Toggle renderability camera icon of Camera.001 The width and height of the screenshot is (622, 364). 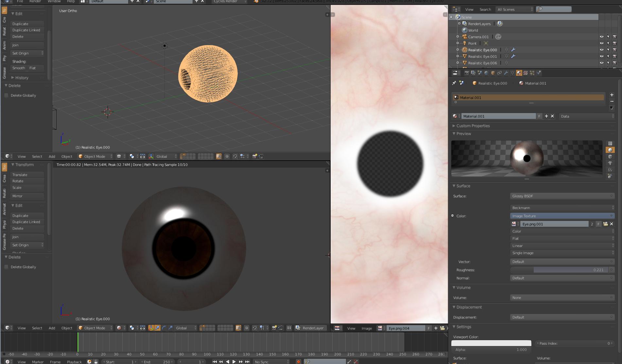614,37
